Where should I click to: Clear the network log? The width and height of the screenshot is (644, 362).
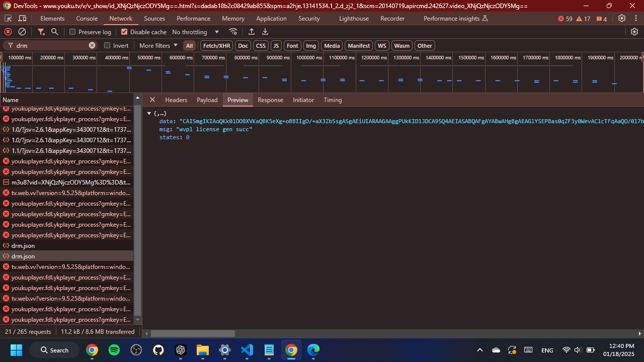click(22, 32)
